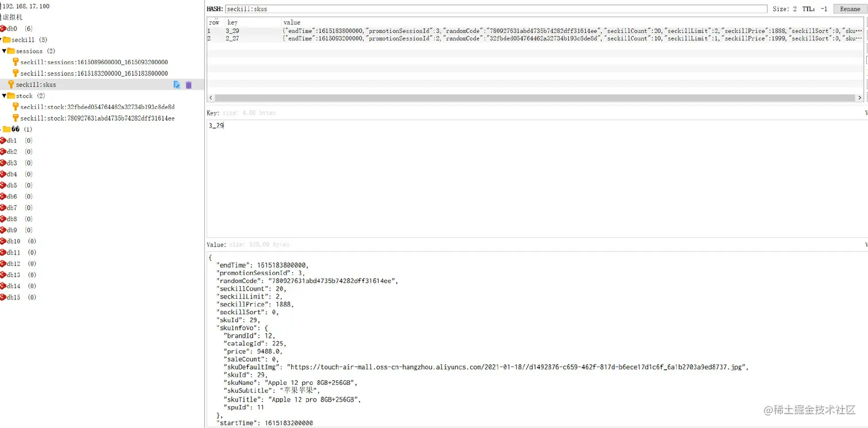Click the scrollbar left arrow under the table
868x428 pixels.
tap(211, 98)
